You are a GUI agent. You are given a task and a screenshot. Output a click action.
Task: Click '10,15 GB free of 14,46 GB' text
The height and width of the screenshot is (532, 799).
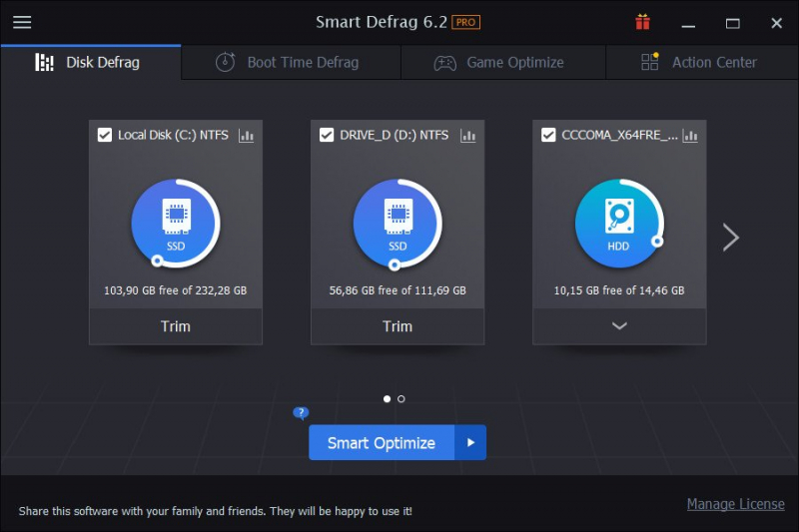pos(619,290)
